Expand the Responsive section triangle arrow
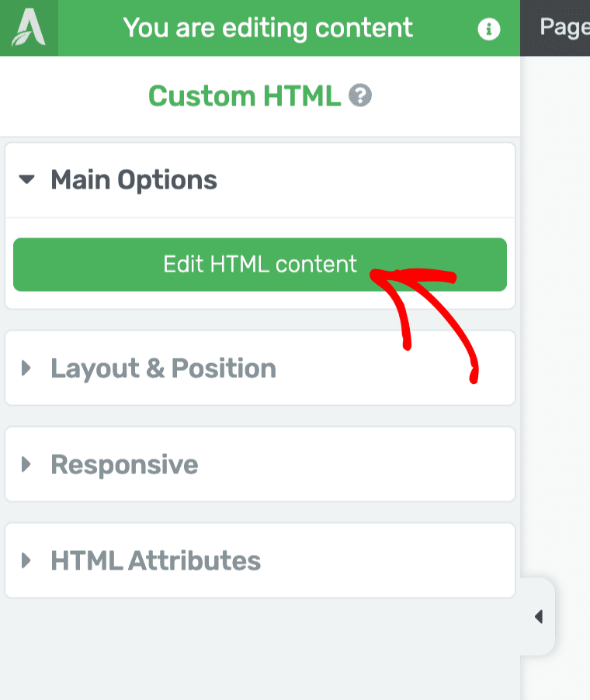The width and height of the screenshot is (590, 700). coord(26,464)
